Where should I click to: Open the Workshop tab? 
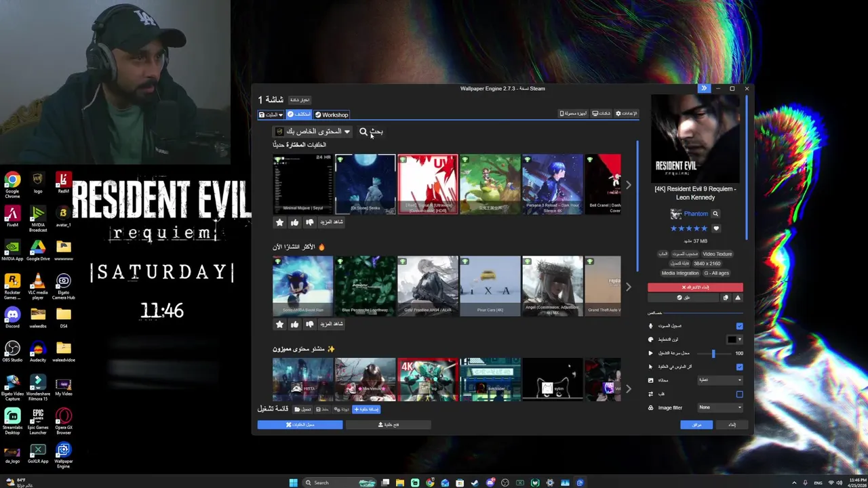click(332, 115)
